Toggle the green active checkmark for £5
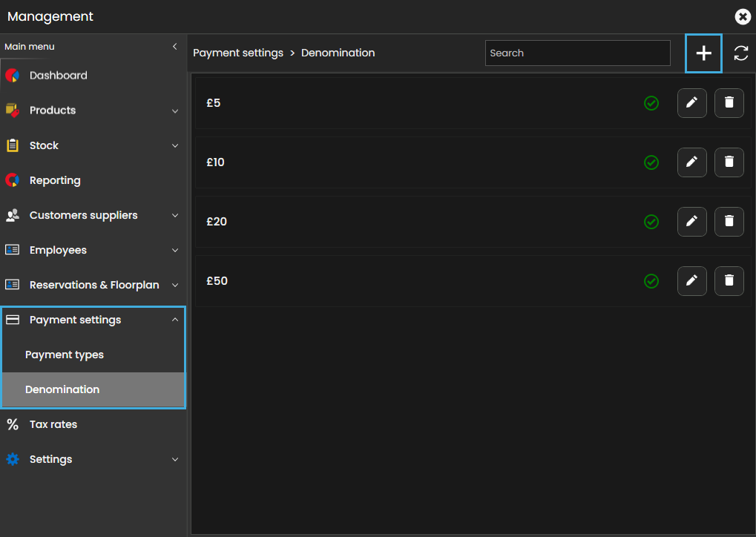 (x=651, y=103)
